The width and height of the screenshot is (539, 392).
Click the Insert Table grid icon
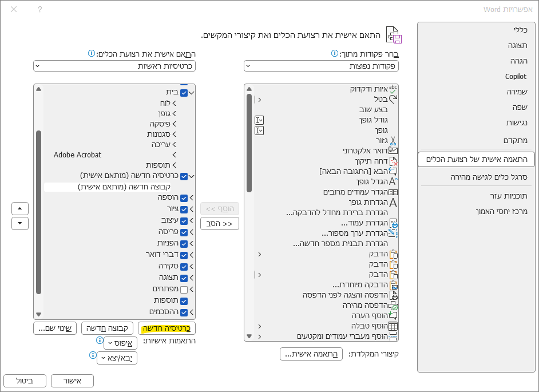[x=393, y=326]
